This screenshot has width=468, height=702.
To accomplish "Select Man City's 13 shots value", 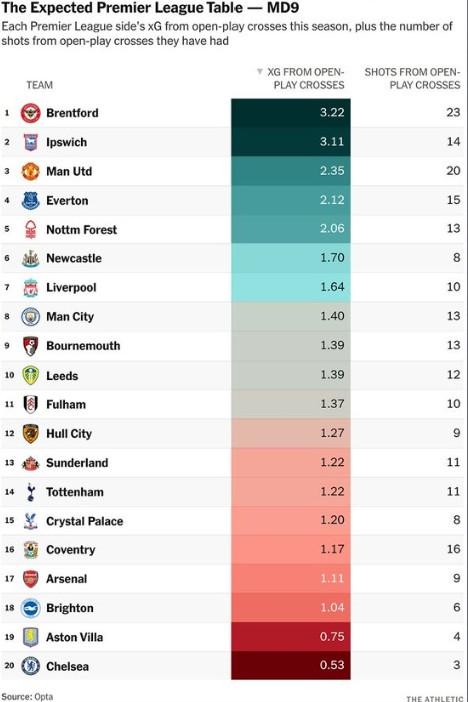I will 453,316.
